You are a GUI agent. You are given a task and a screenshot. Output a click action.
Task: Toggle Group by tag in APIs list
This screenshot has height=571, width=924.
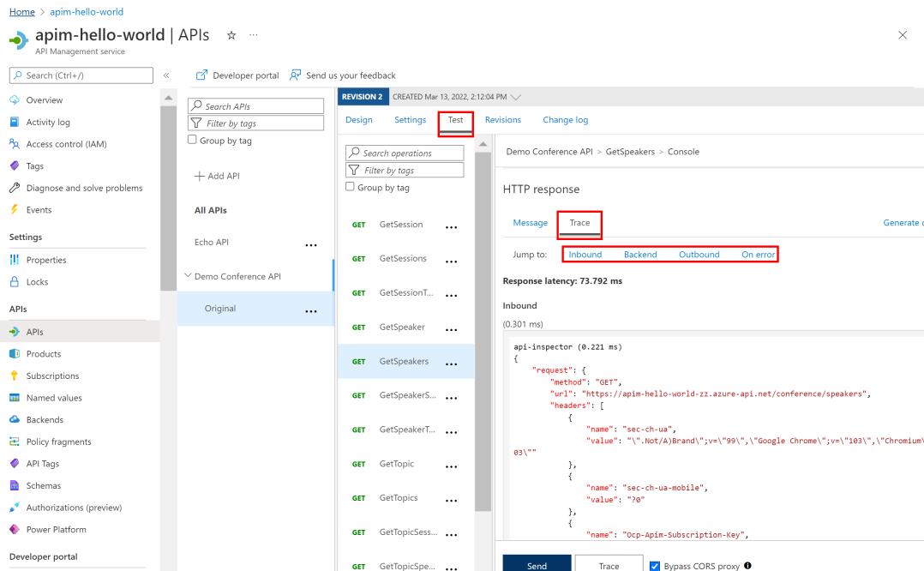(192, 140)
